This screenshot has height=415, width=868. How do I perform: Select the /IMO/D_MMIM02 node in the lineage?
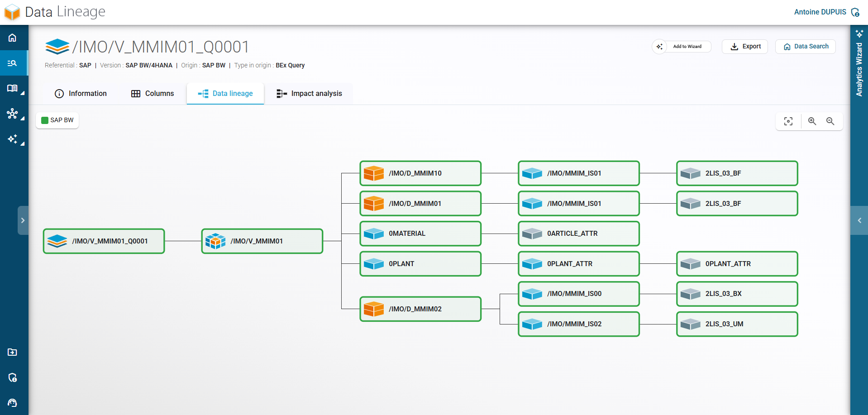pos(420,309)
